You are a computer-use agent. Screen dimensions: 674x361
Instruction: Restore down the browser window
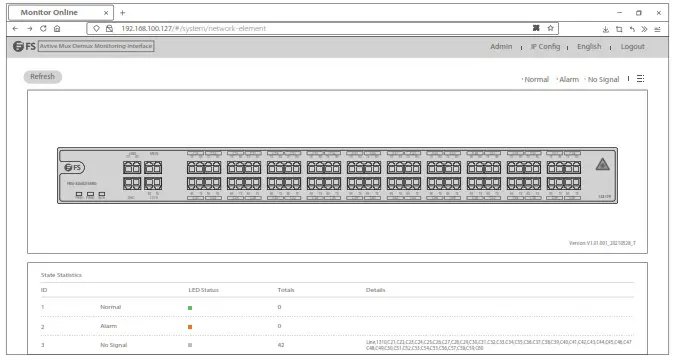pyautogui.click(x=639, y=13)
